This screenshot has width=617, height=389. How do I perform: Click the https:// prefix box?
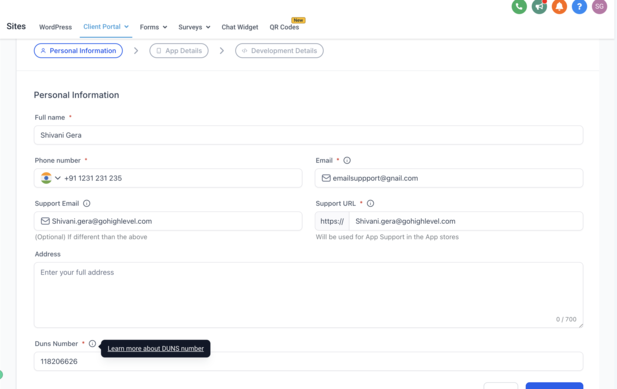(332, 221)
